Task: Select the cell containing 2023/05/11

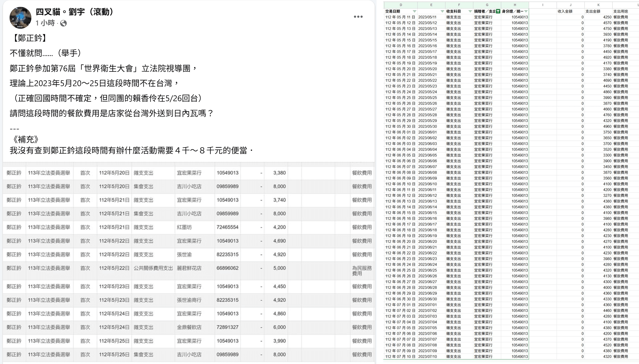Action: (x=428, y=17)
